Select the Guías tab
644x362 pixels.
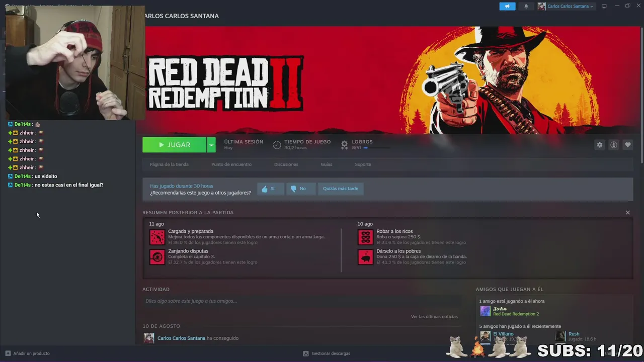click(x=327, y=164)
